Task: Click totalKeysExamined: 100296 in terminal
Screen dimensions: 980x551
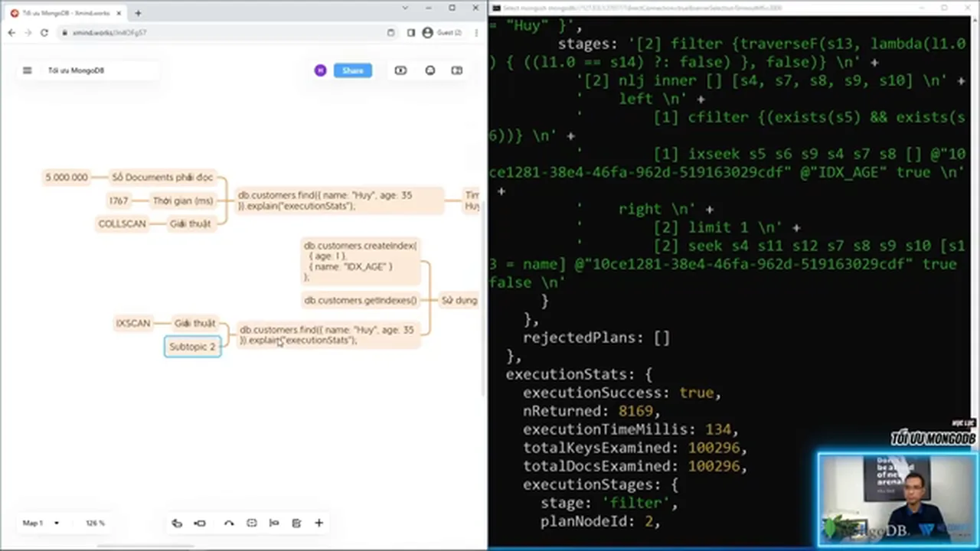Action: point(635,448)
